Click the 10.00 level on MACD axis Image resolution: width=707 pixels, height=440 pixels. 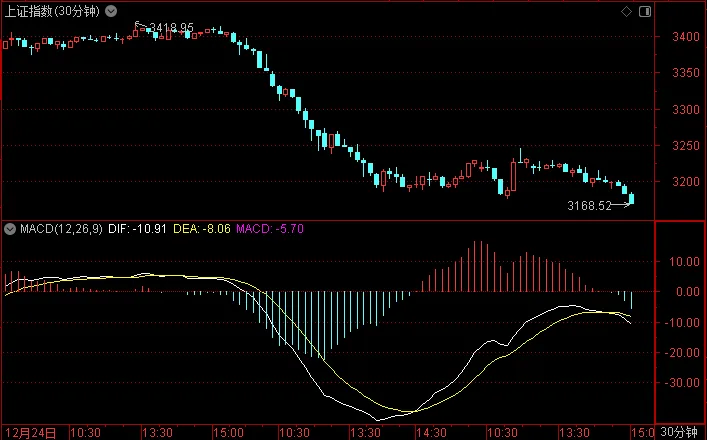point(682,262)
